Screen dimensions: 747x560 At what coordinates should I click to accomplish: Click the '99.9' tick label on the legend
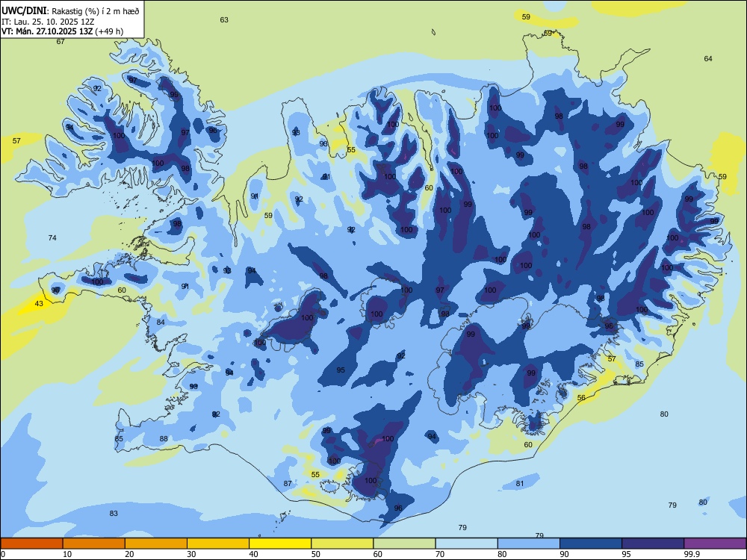point(692,554)
